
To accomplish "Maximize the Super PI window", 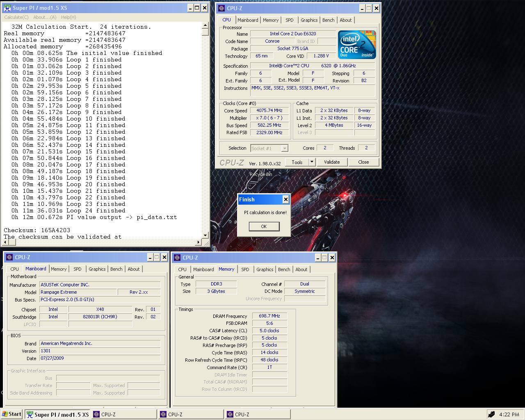I will point(197,8).
